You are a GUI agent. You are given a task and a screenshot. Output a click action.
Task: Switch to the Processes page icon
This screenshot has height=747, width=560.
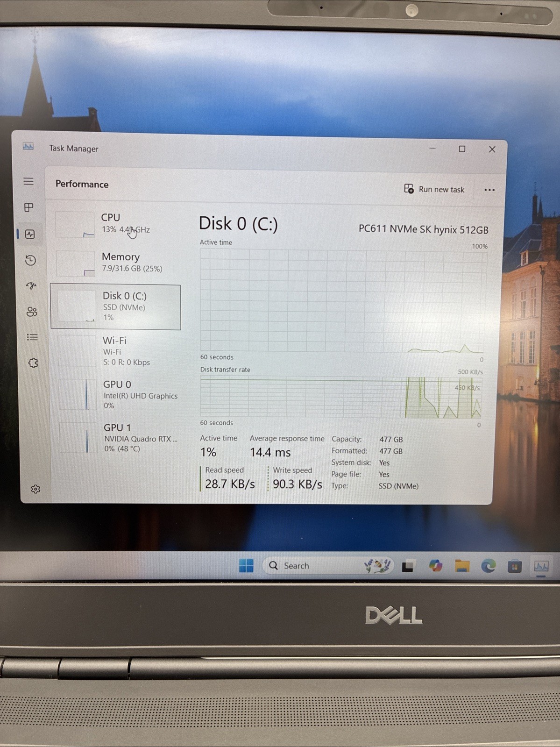point(29,207)
